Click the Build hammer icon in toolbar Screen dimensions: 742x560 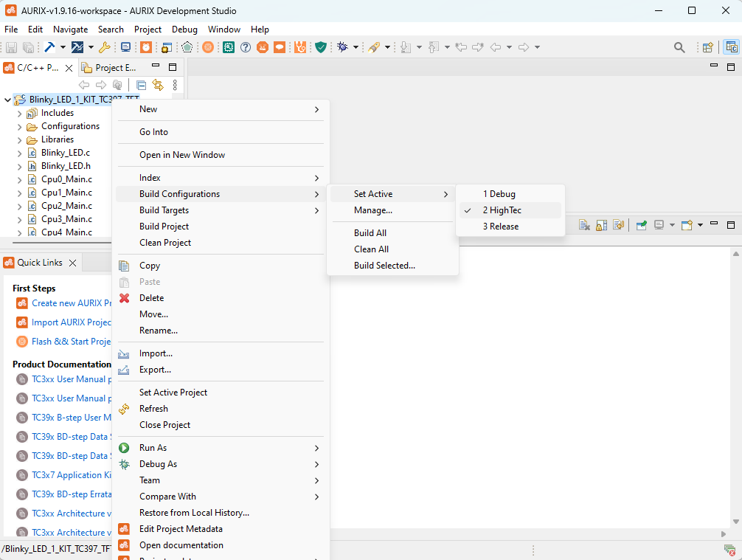pos(49,47)
